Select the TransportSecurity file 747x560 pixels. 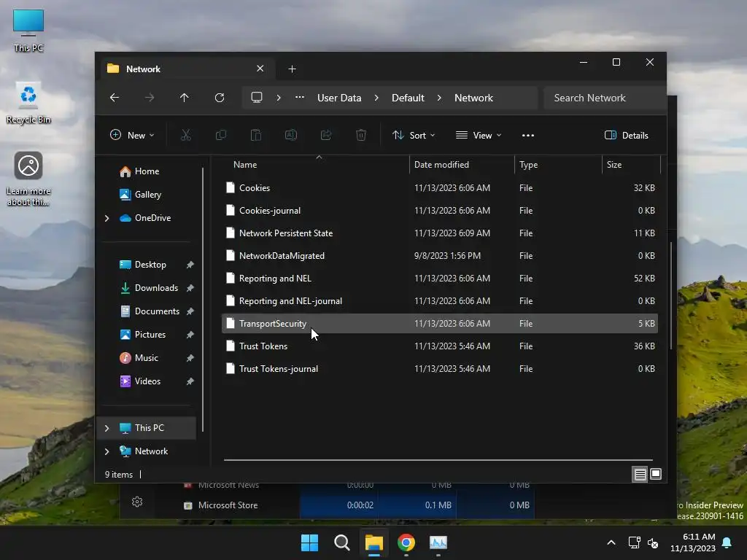[x=440, y=324]
